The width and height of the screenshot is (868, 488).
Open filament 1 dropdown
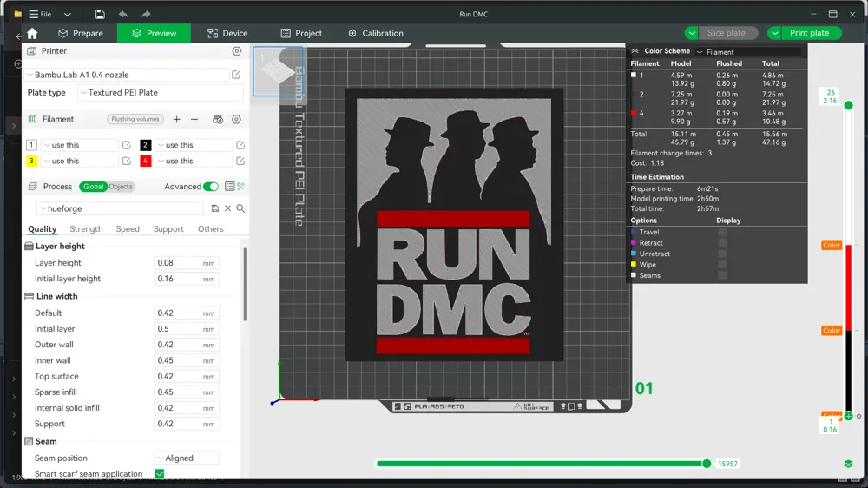(80, 145)
